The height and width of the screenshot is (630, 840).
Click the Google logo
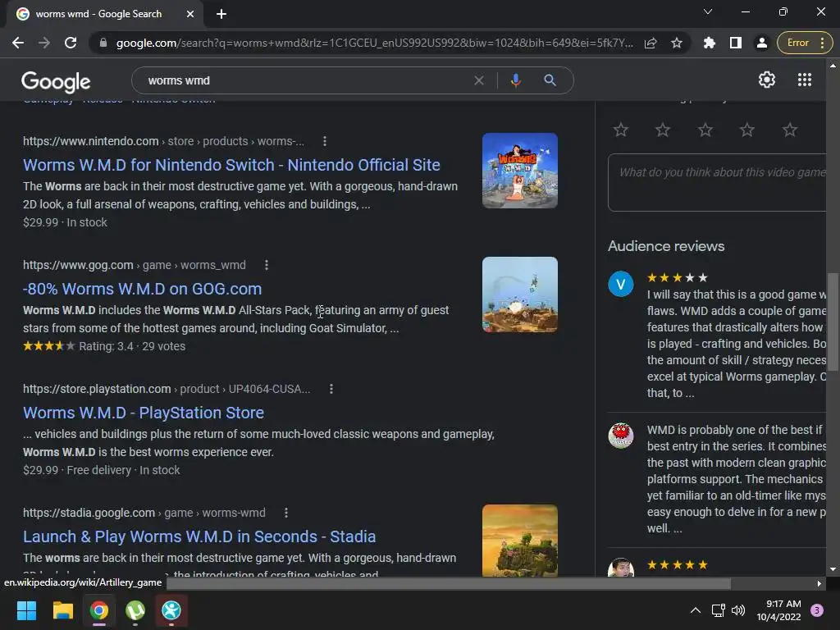click(56, 81)
